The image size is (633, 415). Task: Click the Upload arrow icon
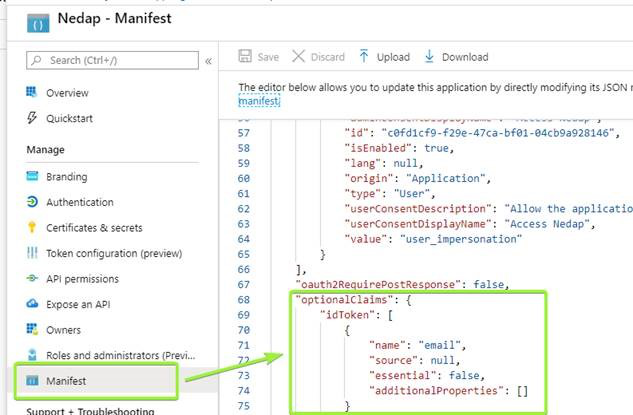(364, 56)
